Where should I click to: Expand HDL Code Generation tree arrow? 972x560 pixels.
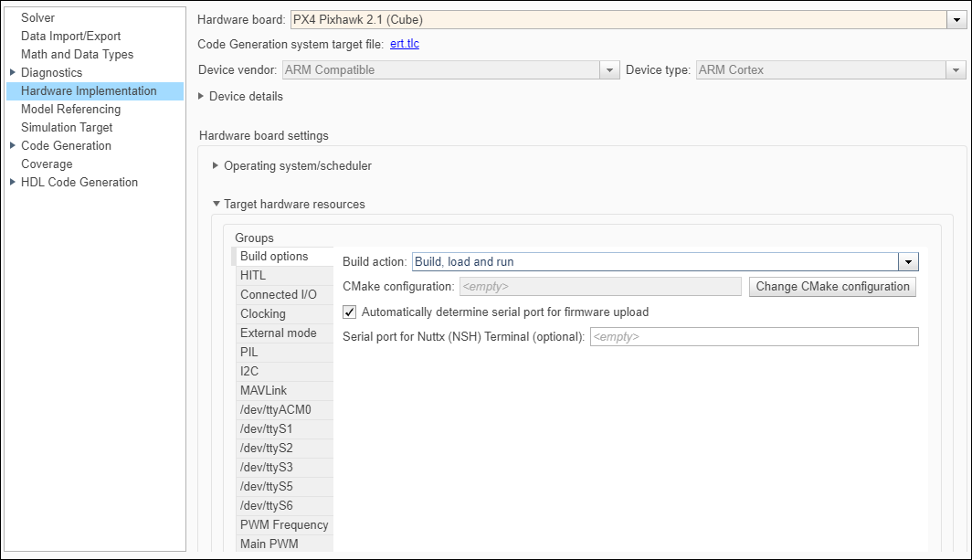pos(13,182)
